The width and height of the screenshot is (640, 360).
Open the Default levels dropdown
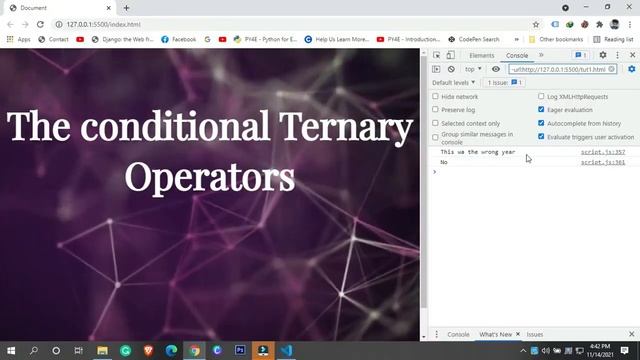pos(453,82)
